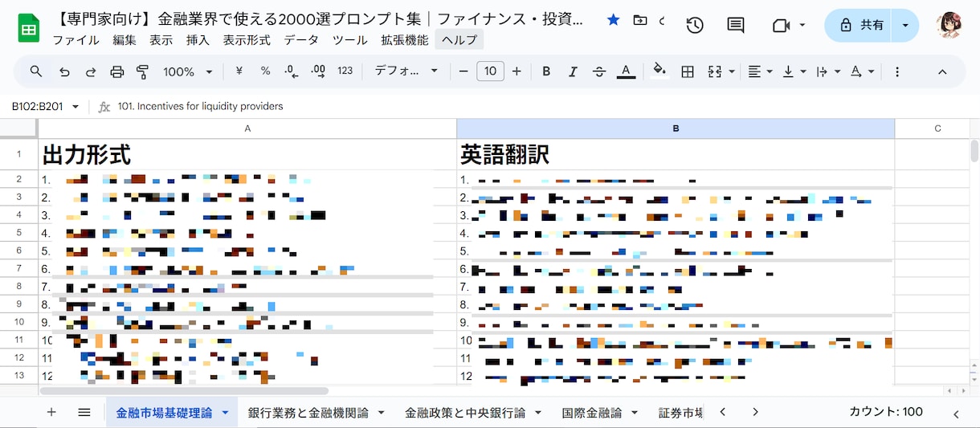980x428 pixels.
Task: Open the 100% zoom dropdown
Action: click(x=187, y=71)
